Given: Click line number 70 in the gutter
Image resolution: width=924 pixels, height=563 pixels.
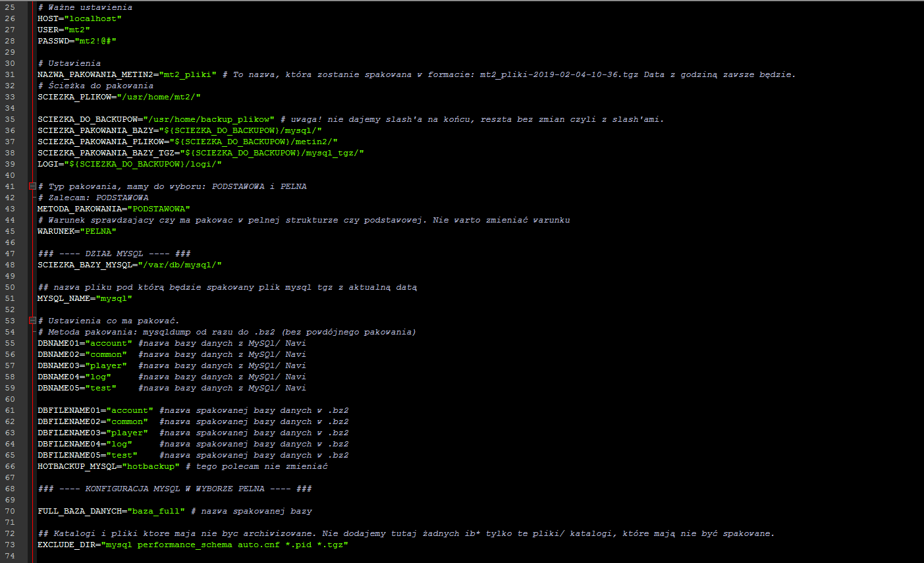Looking at the screenshot, I should tap(10, 511).
